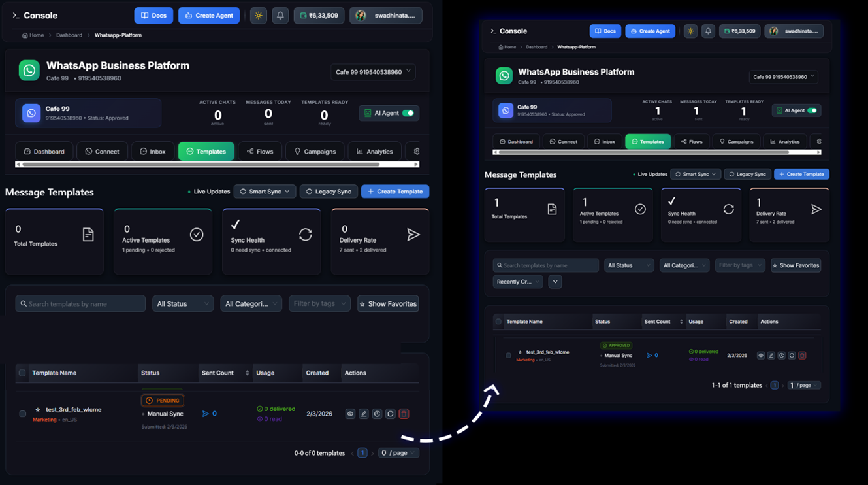Image resolution: width=868 pixels, height=485 pixels.
Task: Click Create Agent in the right screenshot
Action: point(650,31)
